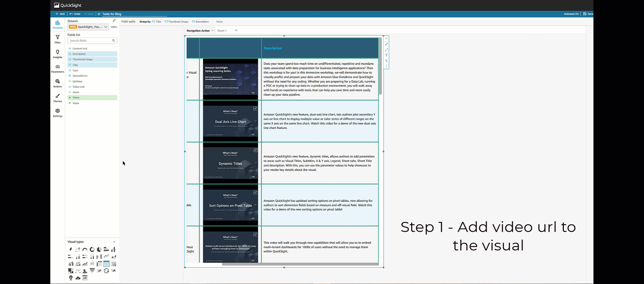644x284 pixels.
Task: Select the KPI visual type
Action: click(x=78, y=249)
